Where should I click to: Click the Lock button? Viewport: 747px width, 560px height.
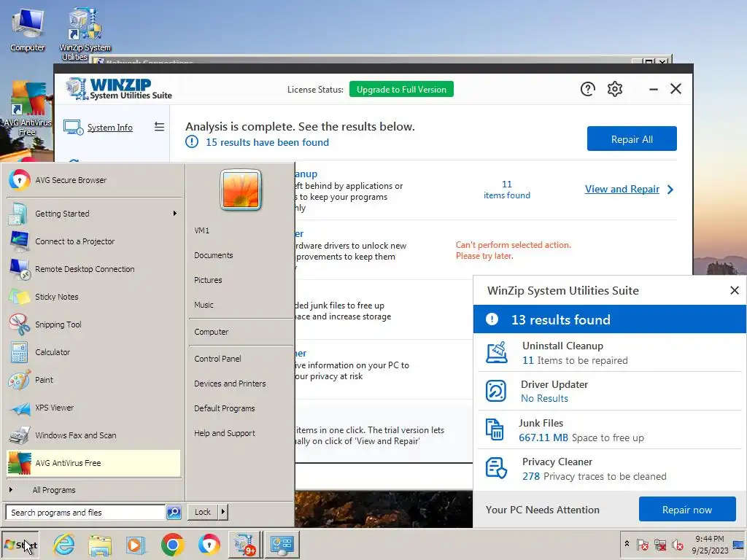pyautogui.click(x=203, y=512)
